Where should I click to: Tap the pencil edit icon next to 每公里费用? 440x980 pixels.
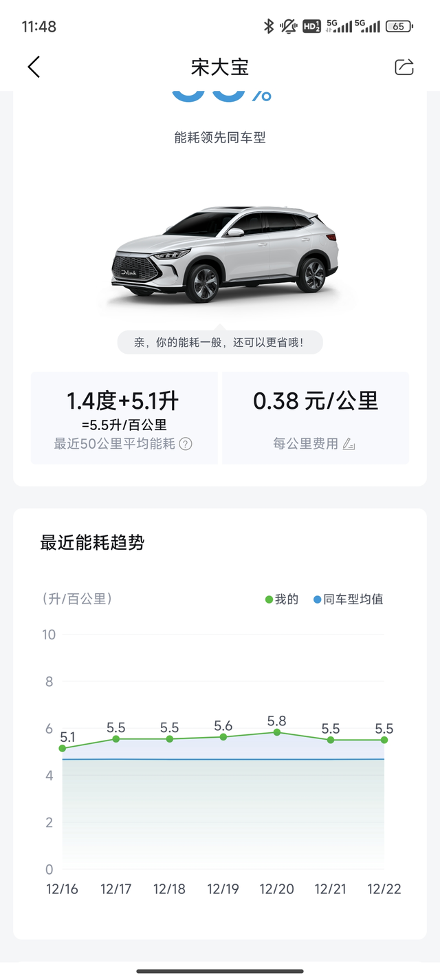pyautogui.click(x=348, y=445)
